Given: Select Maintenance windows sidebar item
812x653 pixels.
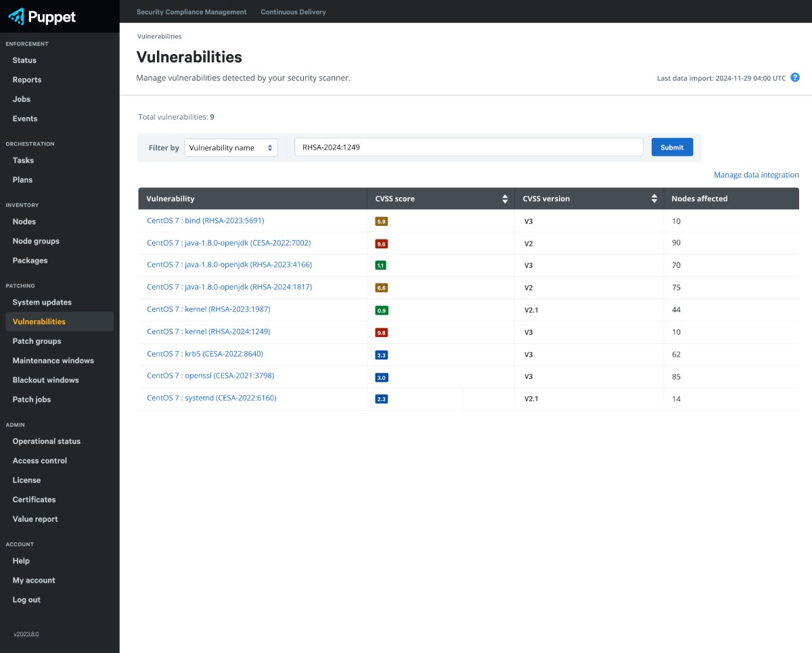Looking at the screenshot, I should click(x=53, y=361).
